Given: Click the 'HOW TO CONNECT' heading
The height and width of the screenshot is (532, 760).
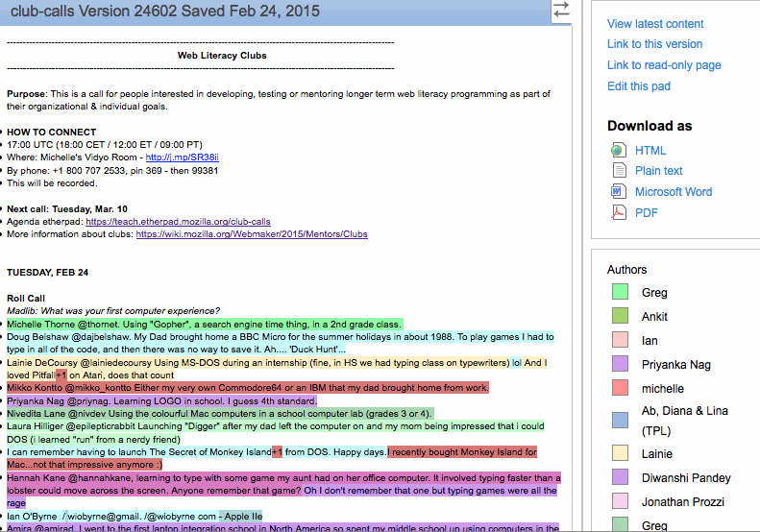Looking at the screenshot, I should tap(51, 133).
